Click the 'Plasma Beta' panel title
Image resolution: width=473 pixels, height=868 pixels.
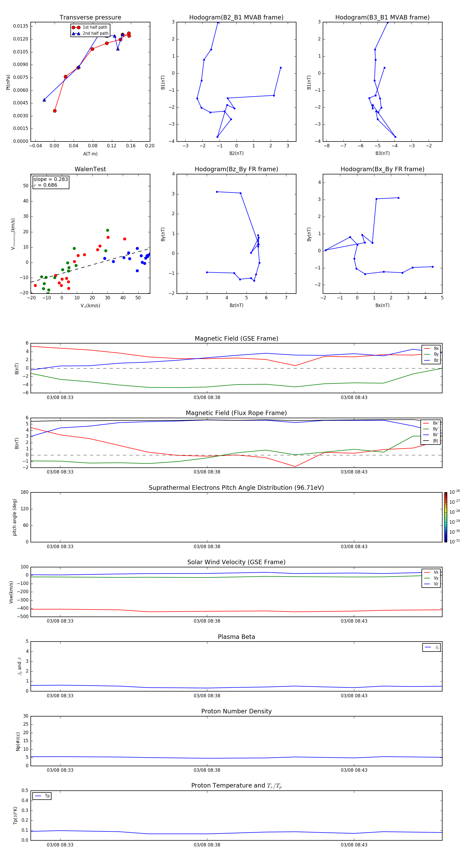pyautogui.click(x=236, y=637)
